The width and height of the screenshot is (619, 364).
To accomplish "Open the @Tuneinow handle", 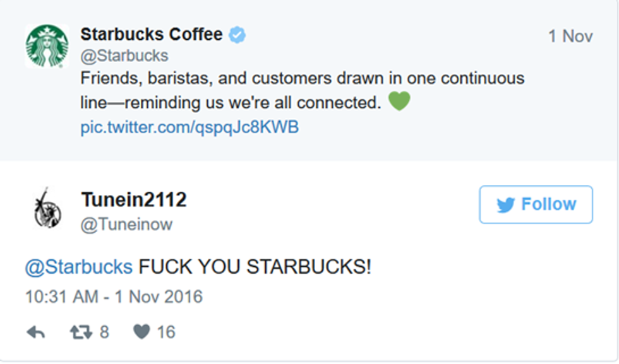I will (126, 225).
